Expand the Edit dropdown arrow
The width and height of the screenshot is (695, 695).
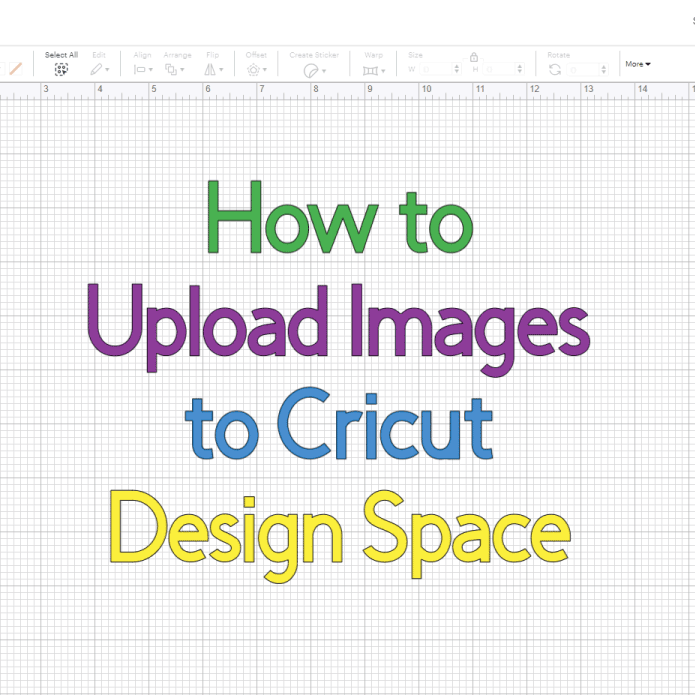[107, 70]
